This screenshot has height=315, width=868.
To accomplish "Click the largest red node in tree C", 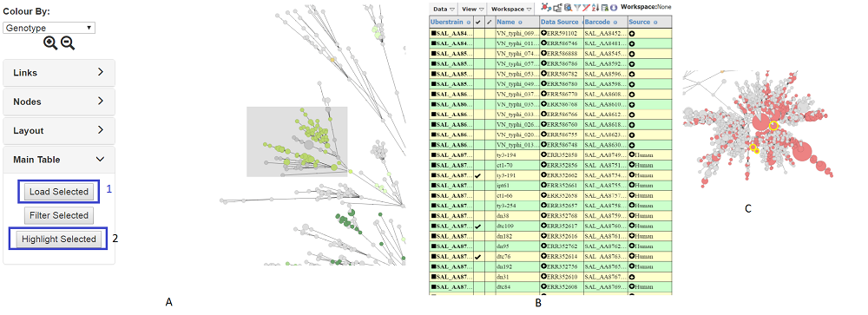I will pyautogui.click(x=801, y=151).
